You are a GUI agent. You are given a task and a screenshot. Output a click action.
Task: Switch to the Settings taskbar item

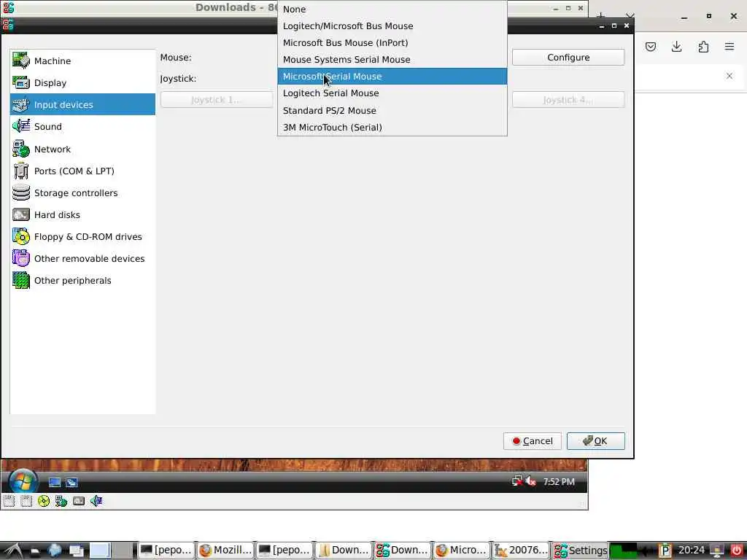pyautogui.click(x=580, y=551)
